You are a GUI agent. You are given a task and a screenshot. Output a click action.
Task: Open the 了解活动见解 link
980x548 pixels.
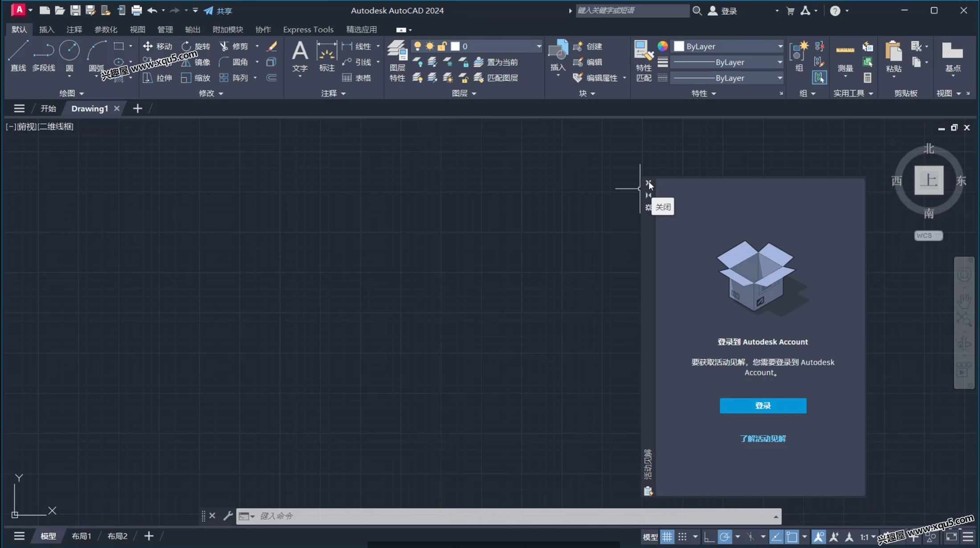pyautogui.click(x=763, y=438)
